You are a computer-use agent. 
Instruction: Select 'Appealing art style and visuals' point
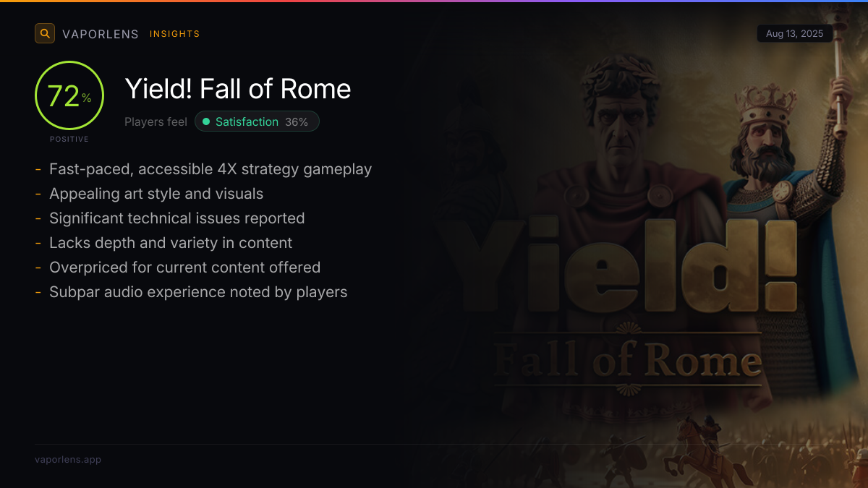coord(156,194)
